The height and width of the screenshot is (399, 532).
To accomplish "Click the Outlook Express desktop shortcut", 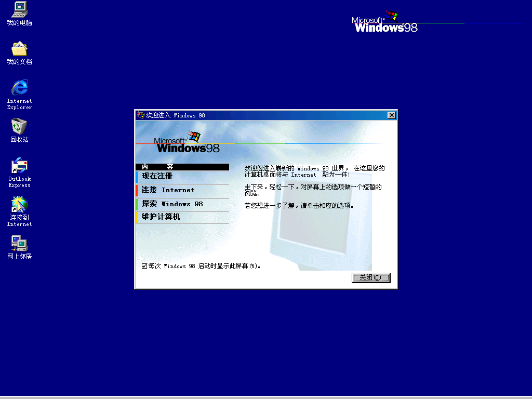I will pos(19,166).
